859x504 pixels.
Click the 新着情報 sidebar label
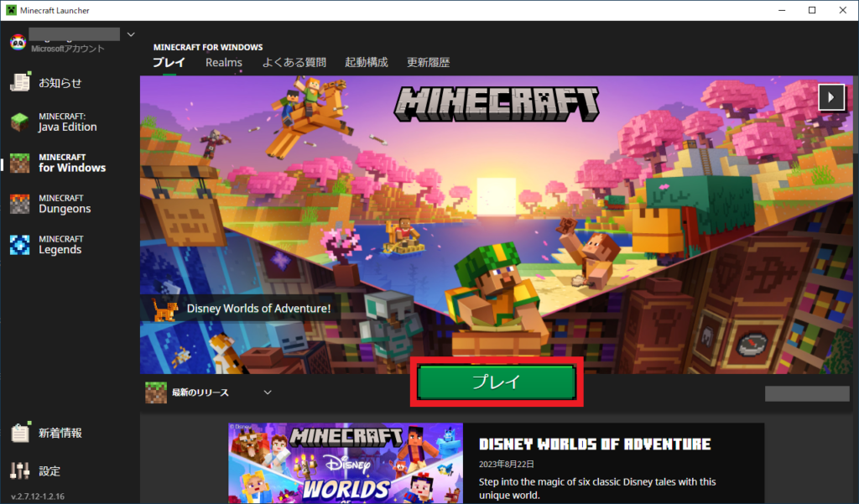pos(60,433)
